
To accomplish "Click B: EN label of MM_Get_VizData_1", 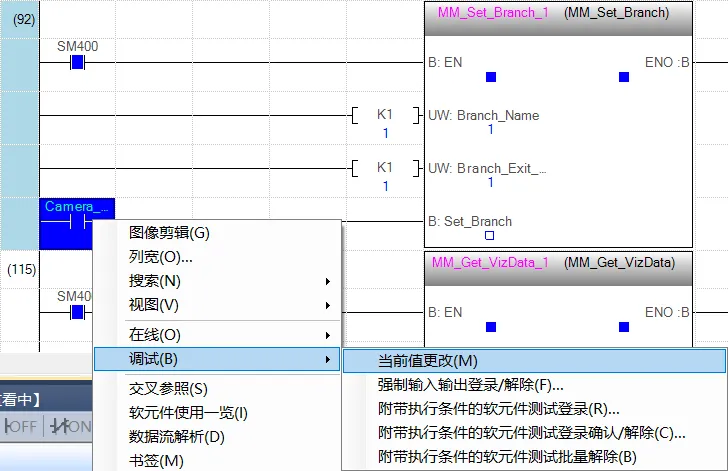I will (x=445, y=312).
